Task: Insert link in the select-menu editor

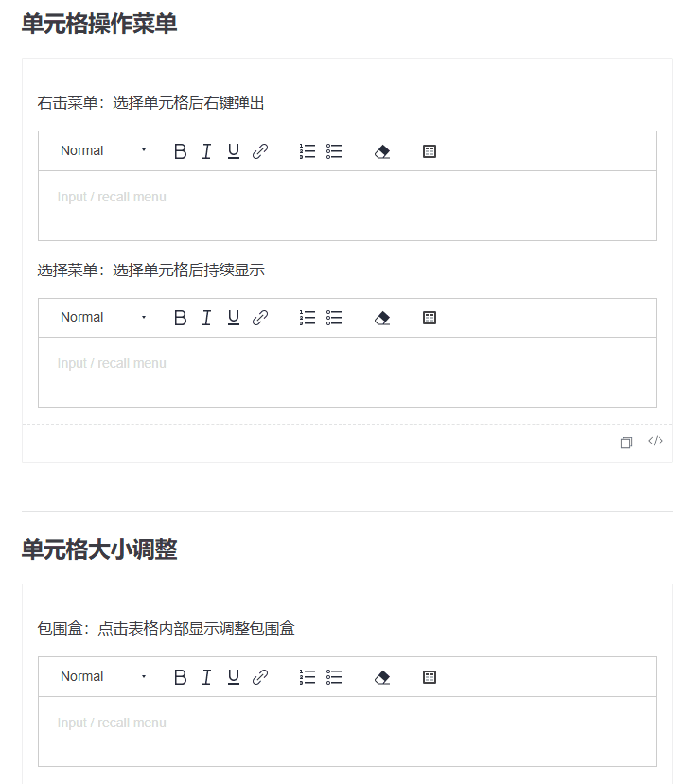Action: pos(260,318)
